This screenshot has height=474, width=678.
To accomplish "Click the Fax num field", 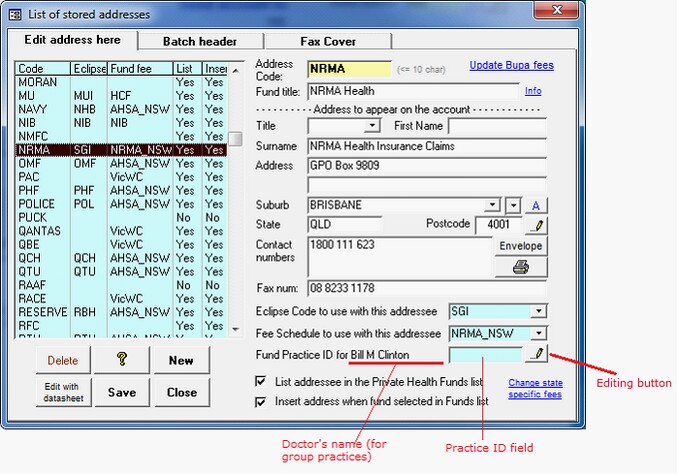I will [x=427, y=288].
